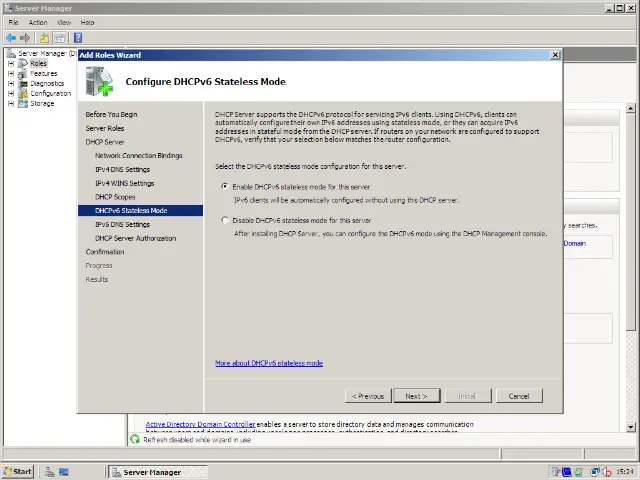640x480 pixels.
Task: Click scrollbar down arrow in Server Manager pane
Action: pyautogui.click(x=631, y=427)
